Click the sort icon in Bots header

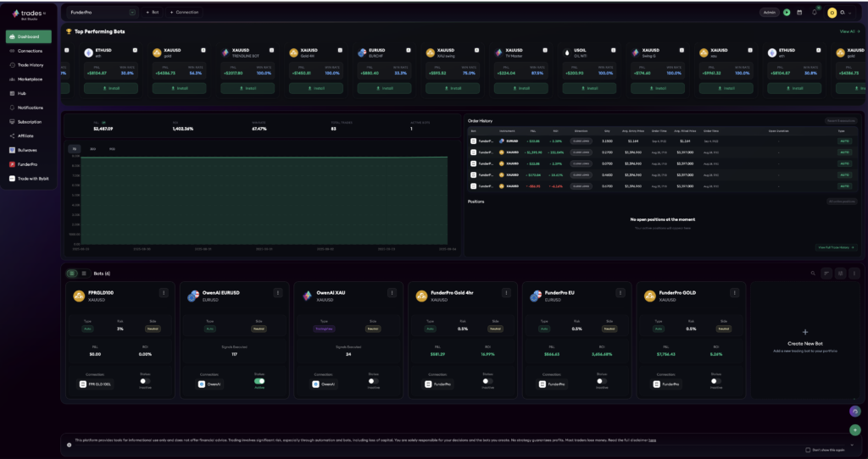pyautogui.click(x=826, y=274)
